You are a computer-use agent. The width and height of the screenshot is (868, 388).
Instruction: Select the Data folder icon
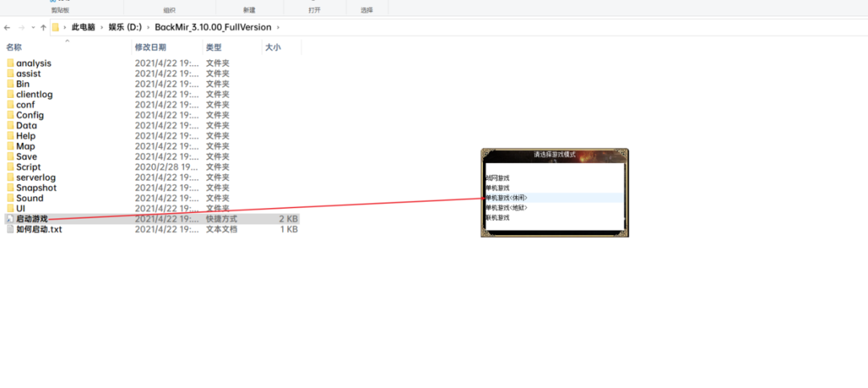[x=10, y=125]
